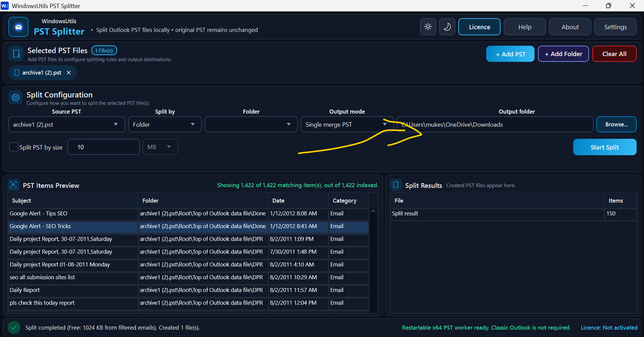Sort preview by Date column header
The width and height of the screenshot is (644, 337).
(x=298, y=201)
